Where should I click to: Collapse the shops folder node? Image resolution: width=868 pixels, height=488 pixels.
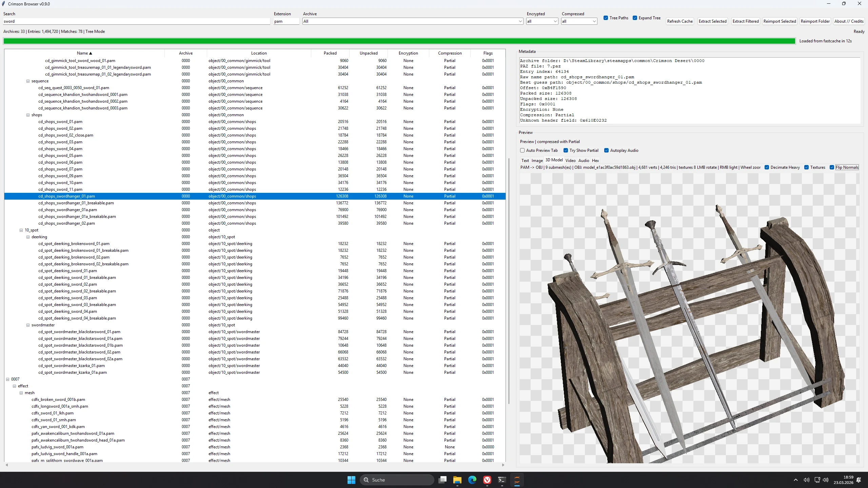(x=28, y=115)
